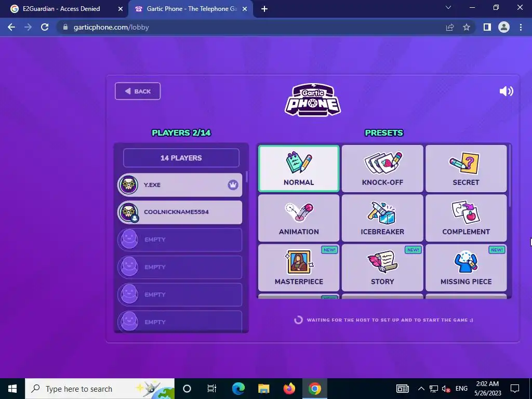
Task: Pick the Missing Piece preset
Action: [466, 268]
